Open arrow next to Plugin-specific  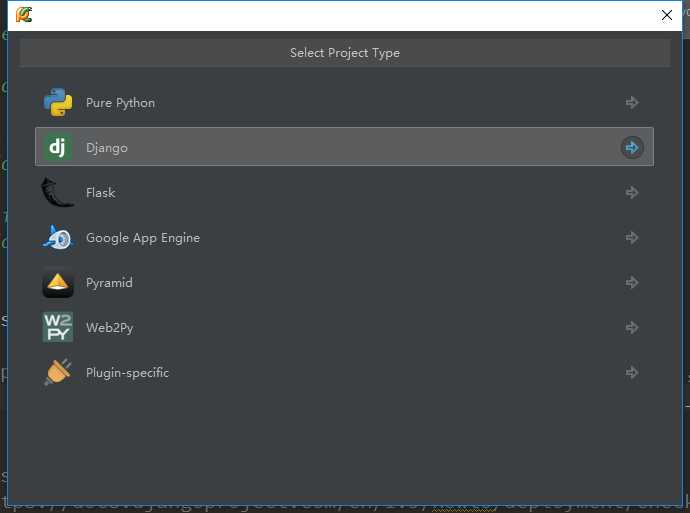632,373
